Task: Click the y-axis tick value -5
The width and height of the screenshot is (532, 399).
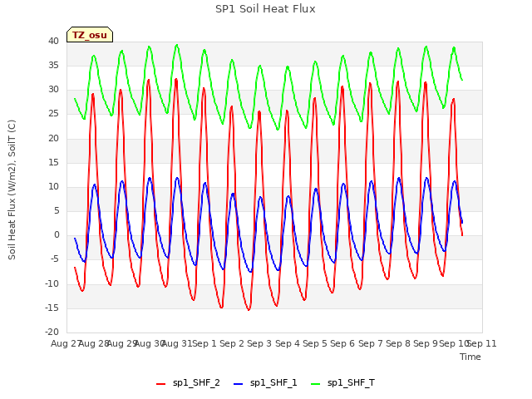Action: pyautogui.click(x=55, y=259)
